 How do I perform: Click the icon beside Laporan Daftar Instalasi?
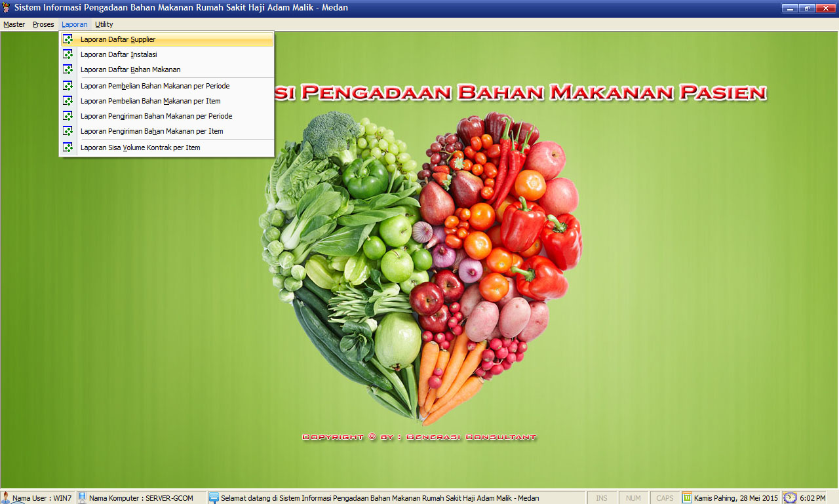68,54
